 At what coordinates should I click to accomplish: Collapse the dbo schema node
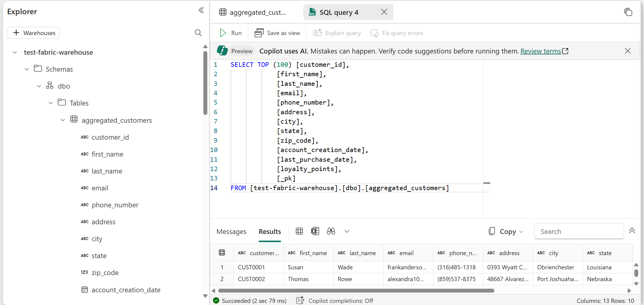click(39, 86)
